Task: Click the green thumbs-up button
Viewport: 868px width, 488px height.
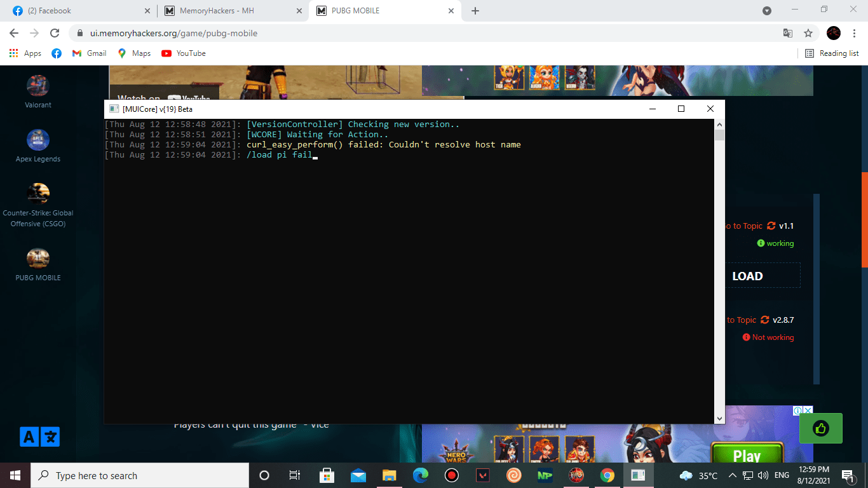Action: click(x=821, y=428)
